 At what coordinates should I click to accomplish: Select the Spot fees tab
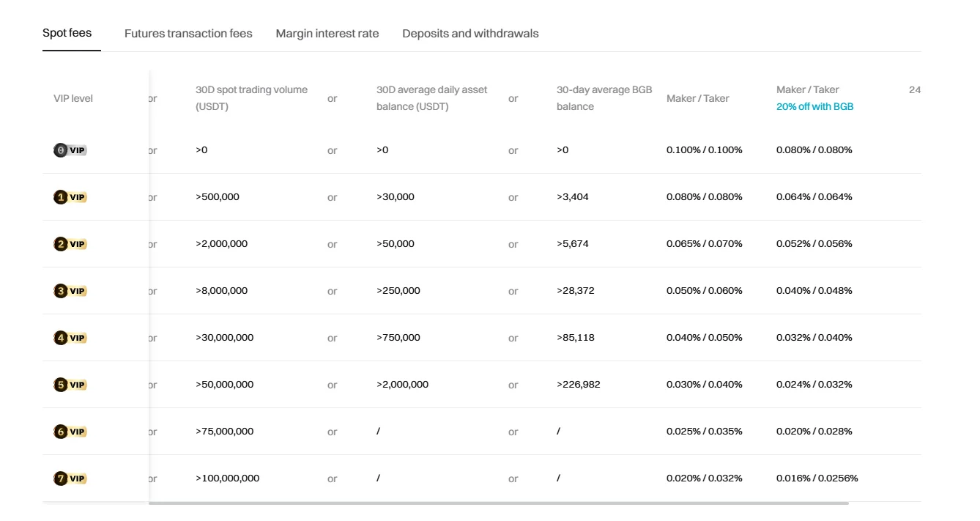tap(67, 33)
